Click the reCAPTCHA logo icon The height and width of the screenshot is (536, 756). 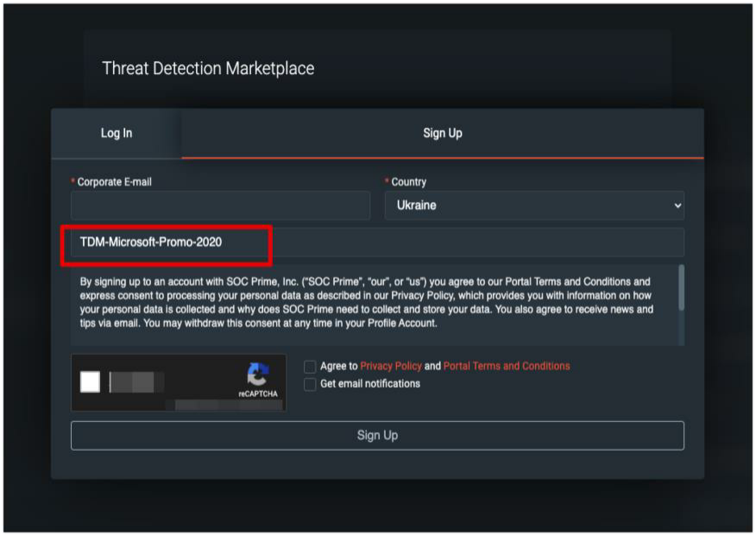258,375
